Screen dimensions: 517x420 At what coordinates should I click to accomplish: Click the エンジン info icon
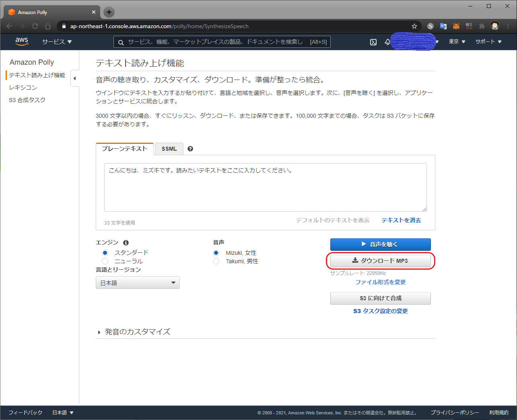click(126, 243)
